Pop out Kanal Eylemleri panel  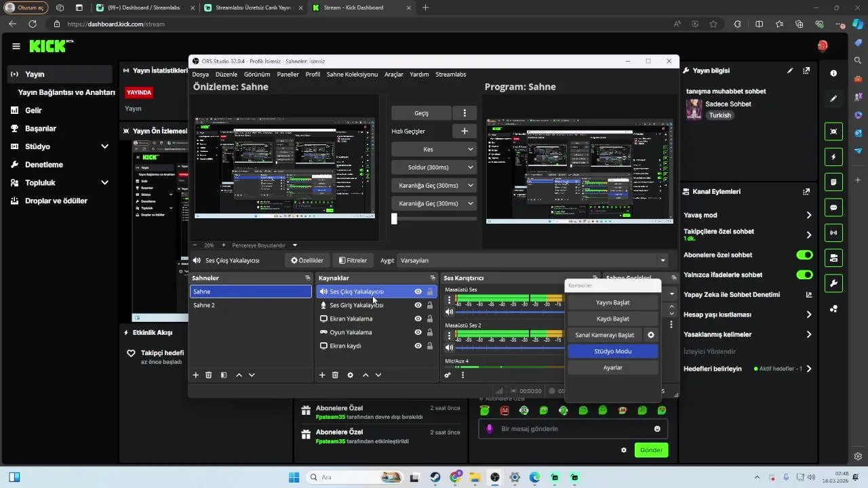pyautogui.click(x=806, y=192)
